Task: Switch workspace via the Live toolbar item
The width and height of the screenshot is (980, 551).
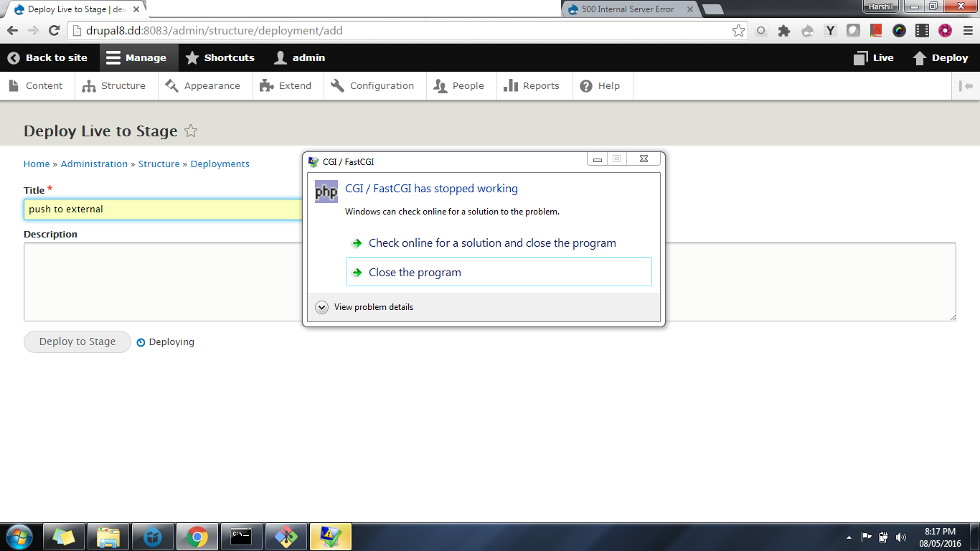Action: pyautogui.click(x=873, y=57)
